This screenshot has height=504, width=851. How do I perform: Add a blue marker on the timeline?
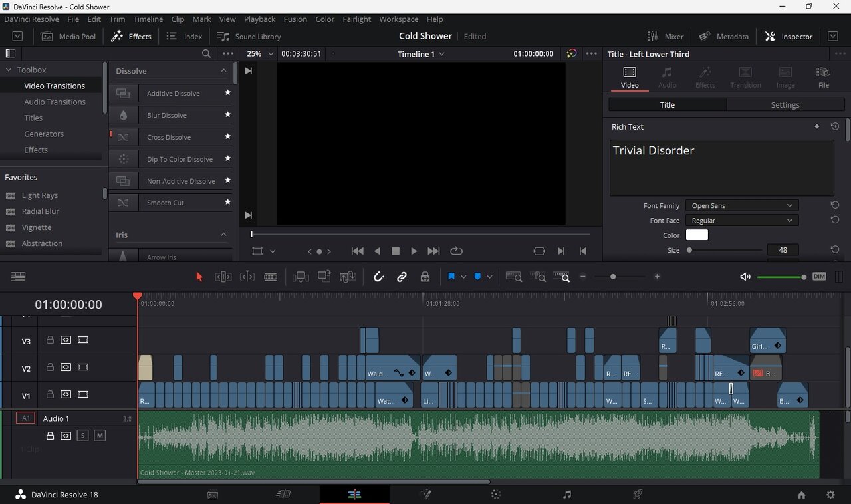tap(477, 277)
